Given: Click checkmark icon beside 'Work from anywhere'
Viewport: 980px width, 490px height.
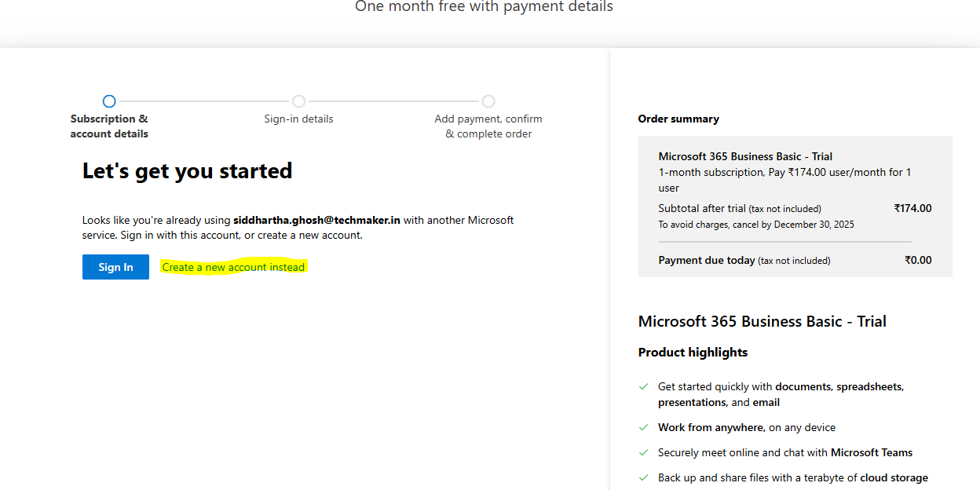Looking at the screenshot, I should (644, 428).
